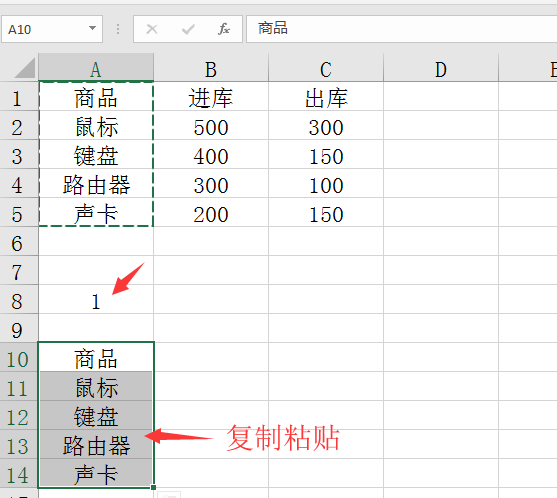Select row 5 header
Image resolution: width=557 pixels, height=498 pixels.
(18, 212)
